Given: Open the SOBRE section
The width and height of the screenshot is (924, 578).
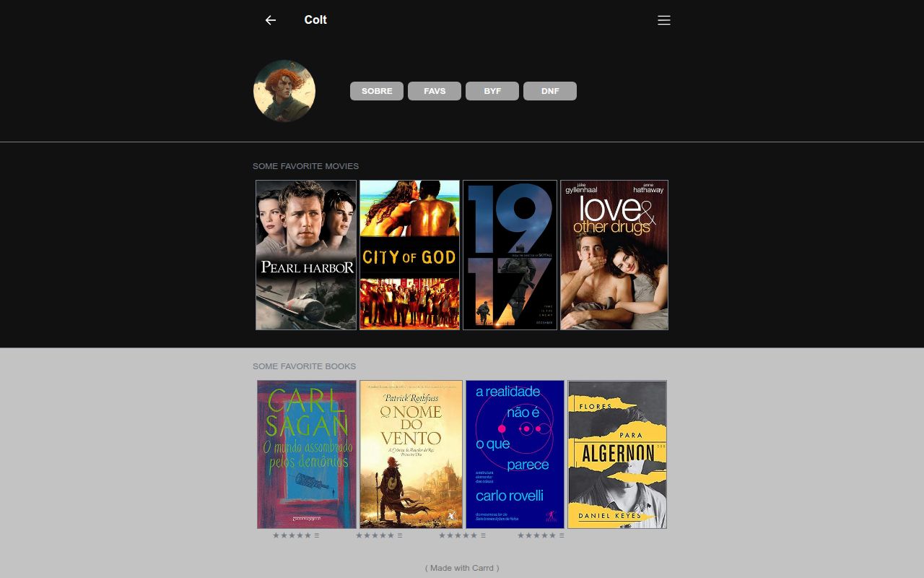Looking at the screenshot, I should (377, 91).
